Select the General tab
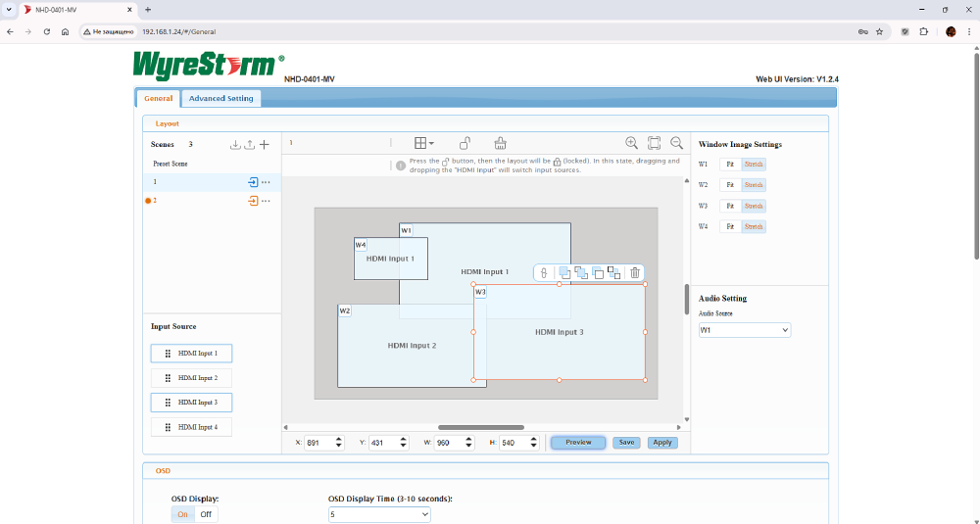Viewport: 980px width, 524px height. click(x=158, y=98)
